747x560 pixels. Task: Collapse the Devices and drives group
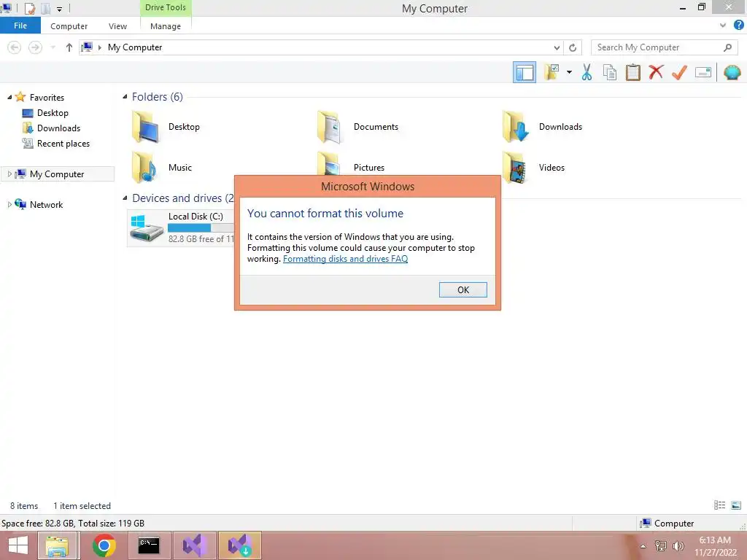click(125, 198)
